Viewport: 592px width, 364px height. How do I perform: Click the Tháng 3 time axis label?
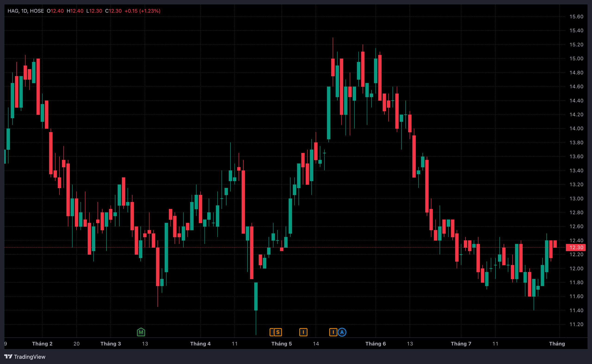111,343
